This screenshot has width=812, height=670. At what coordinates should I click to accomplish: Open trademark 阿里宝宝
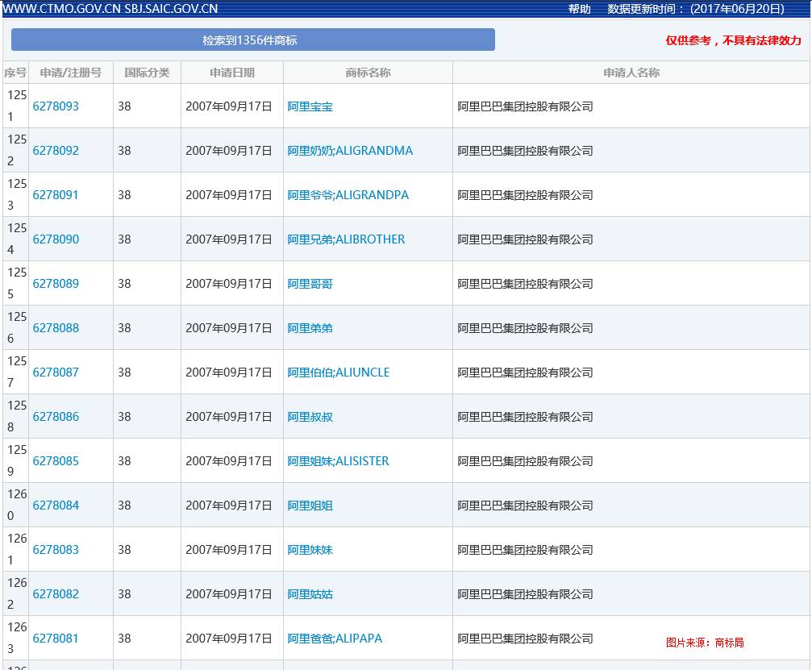click(x=310, y=106)
